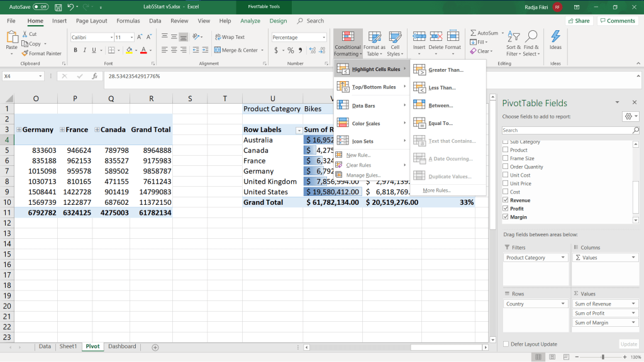Click the Merge & Center button
Screen dimensions: 644x362
coord(236,50)
